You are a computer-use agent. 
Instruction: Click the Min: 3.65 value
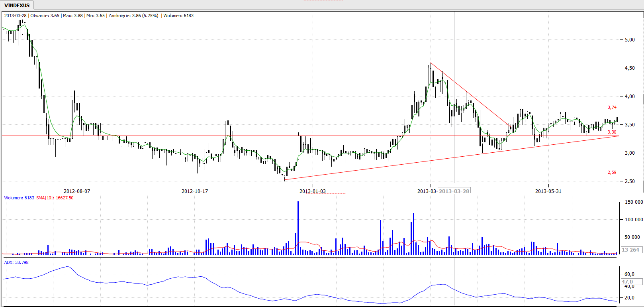[95, 16]
